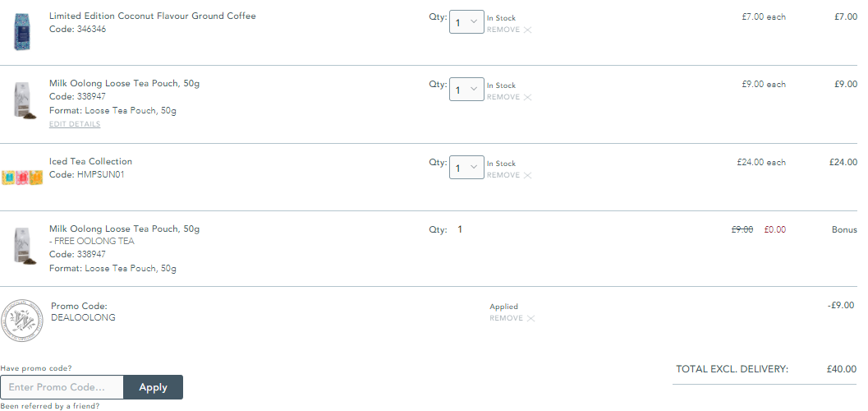The width and height of the screenshot is (868, 411).
Task: Click the X icon to remove Coconut Flavour Ground Coffee
Action: click(x=527, y=30)
